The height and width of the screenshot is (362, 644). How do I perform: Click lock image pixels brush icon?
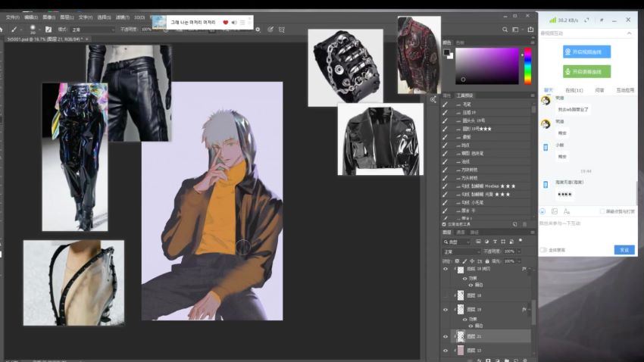pos(464,261)
